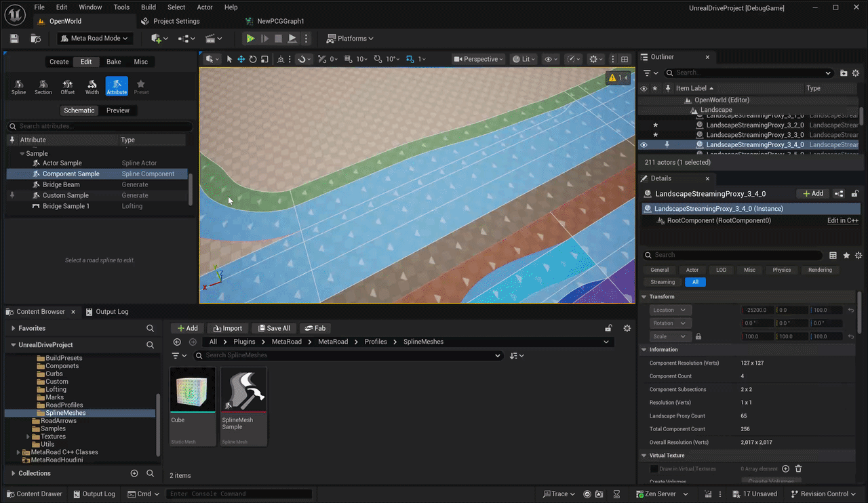This screenshot has height=503, width=868.
Task: Click the save level icon
Action: coord(14,39)
